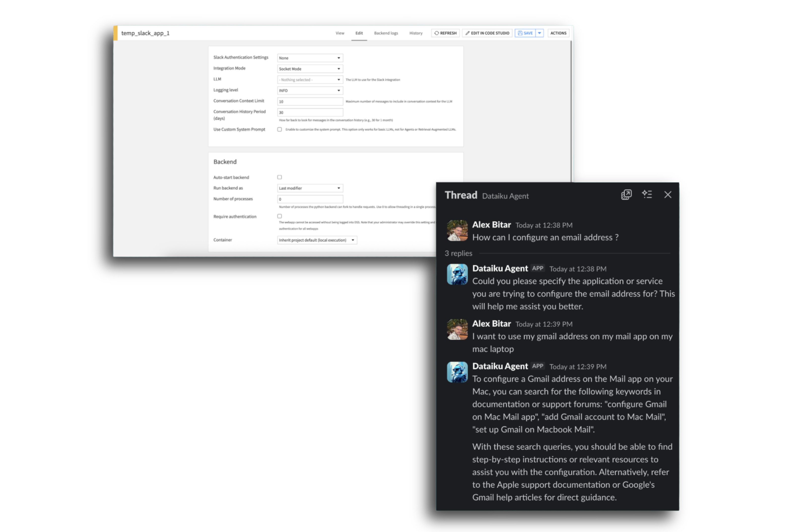
Task: Click Alex Bitar's avatar on the top message
Action: click(457, 231)
